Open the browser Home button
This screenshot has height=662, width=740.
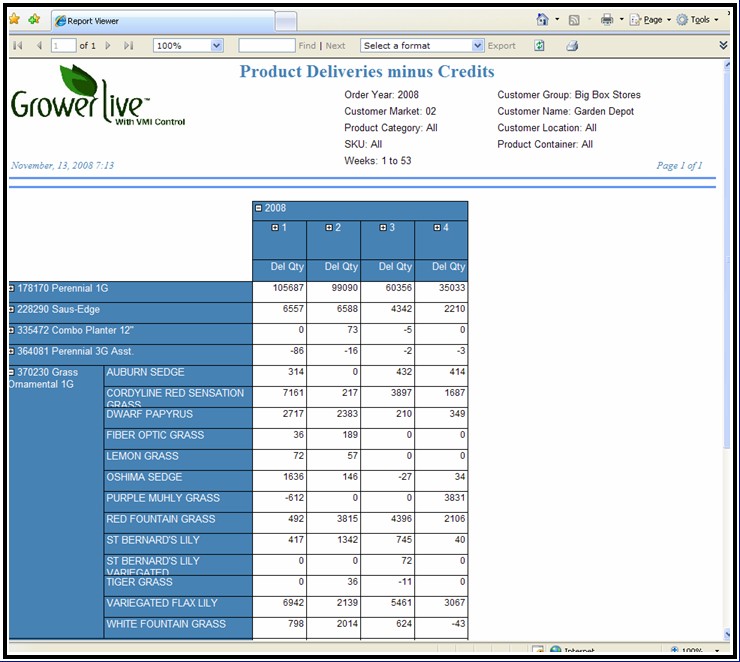[x=542, y=19]
